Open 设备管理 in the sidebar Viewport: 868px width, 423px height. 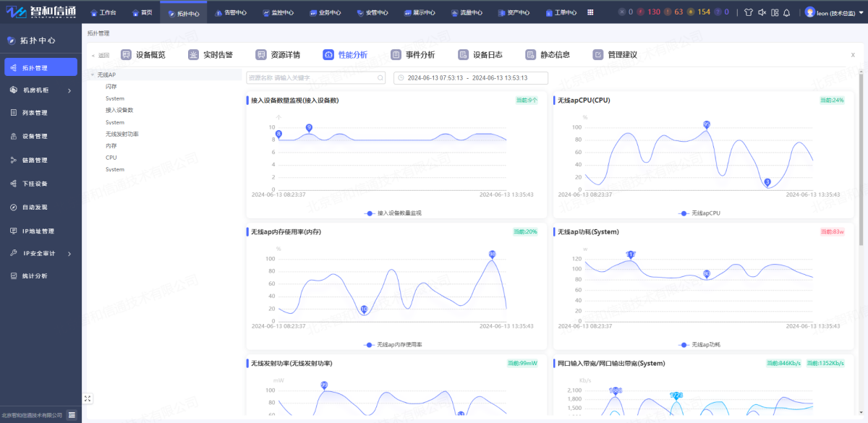pos(41,136)
